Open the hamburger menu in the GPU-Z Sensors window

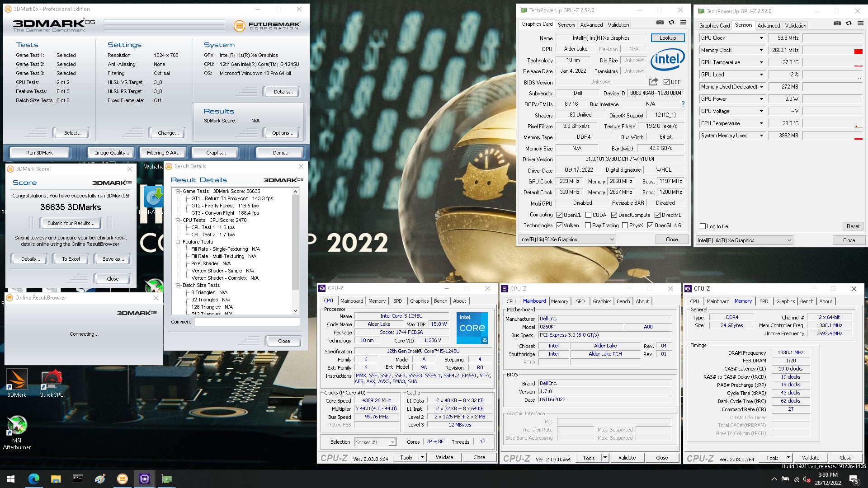[x=860, y=23]
